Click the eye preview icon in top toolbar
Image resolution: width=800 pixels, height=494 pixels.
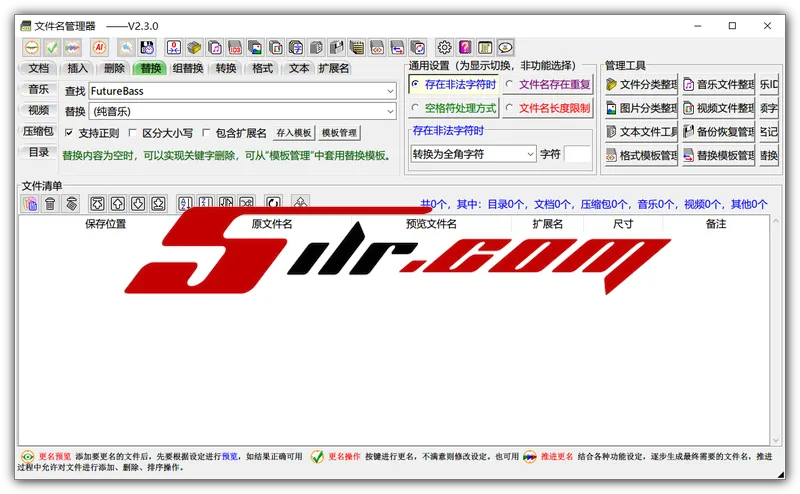[32, 48]
